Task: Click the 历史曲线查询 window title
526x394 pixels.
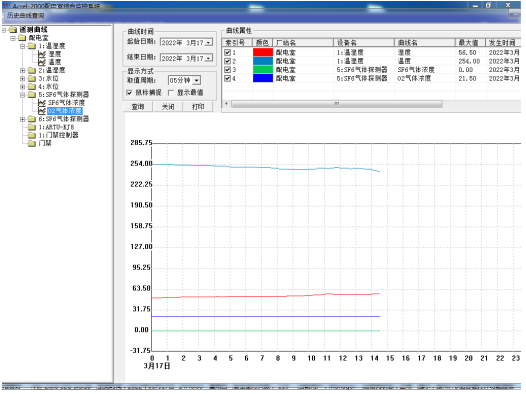Action: click(x=25, y=15)
